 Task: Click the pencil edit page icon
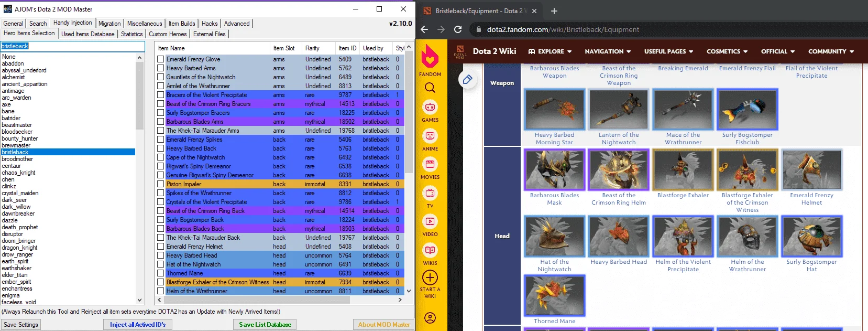tap(467, 80)
